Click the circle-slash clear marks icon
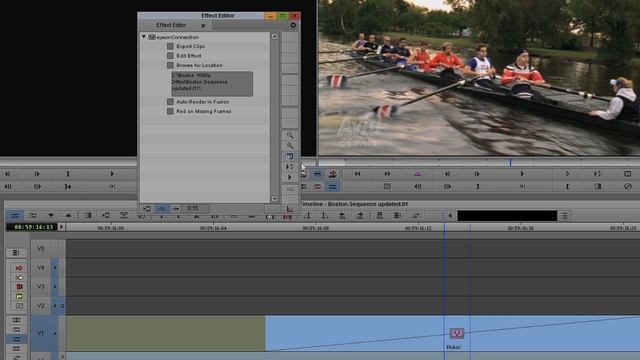The height and width of the screenshot is (360, 640). click(627, 187)
